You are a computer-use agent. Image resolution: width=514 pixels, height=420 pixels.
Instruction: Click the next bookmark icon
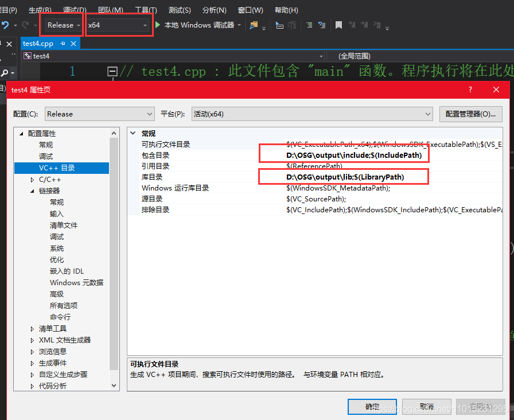[x=364, y=25]
